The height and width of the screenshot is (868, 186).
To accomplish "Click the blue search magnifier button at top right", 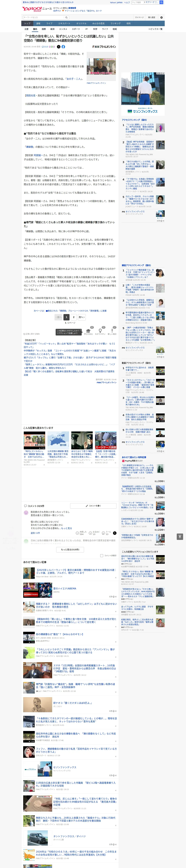I will point(161,2).
